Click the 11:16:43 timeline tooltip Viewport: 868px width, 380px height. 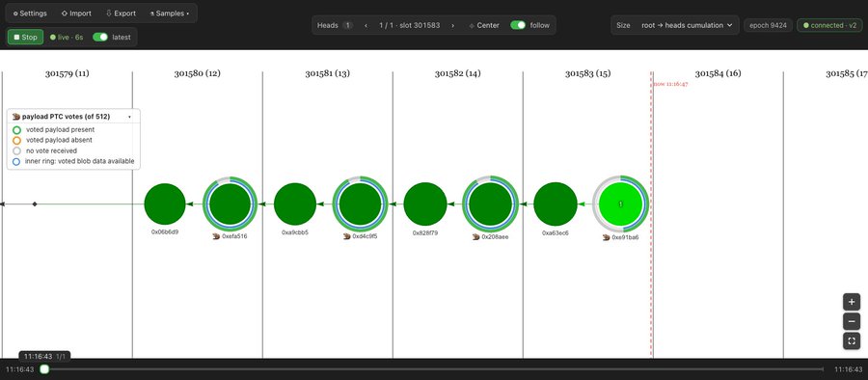[x=44, y=356]
